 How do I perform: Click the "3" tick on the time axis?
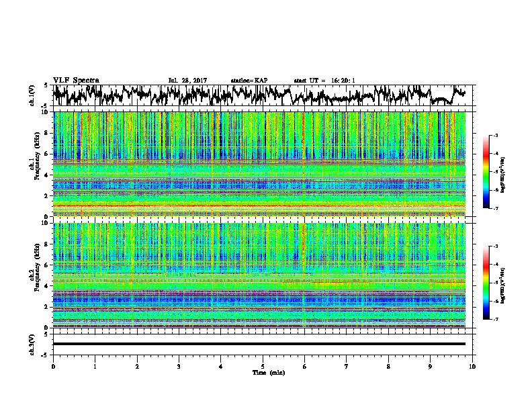click(179, 367)
